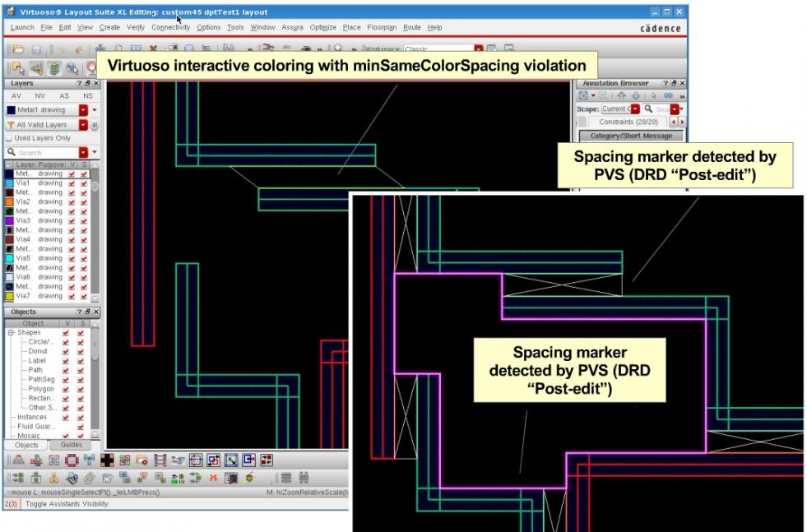Toggle visibility checkbox for Polygon objects

(66, 389)
